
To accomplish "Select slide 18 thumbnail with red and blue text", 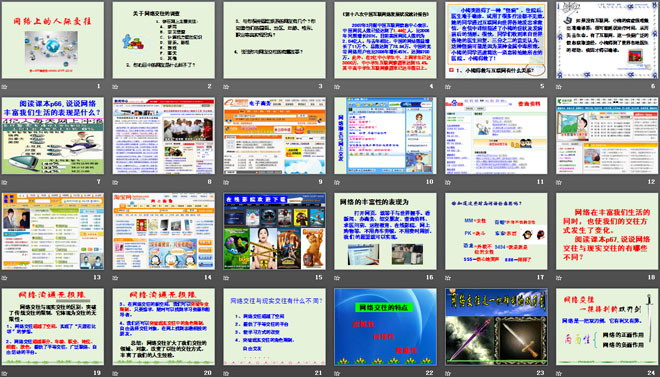I will tap(607, 231).
